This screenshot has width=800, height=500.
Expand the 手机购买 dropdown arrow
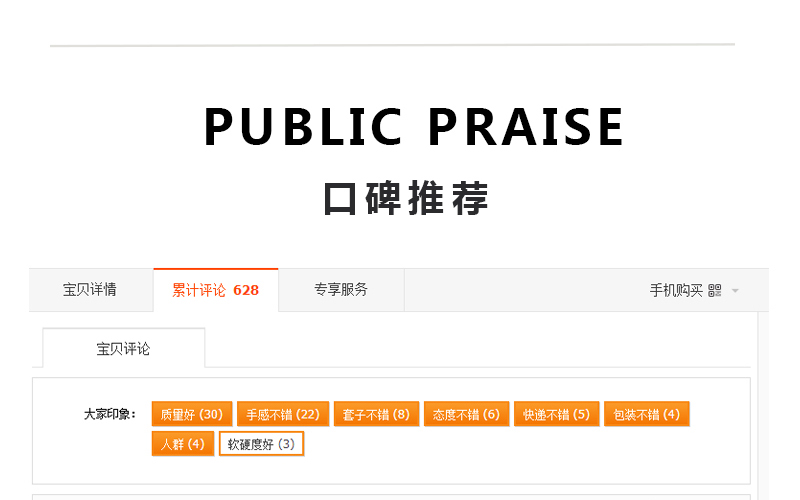[x=735, y=291]
